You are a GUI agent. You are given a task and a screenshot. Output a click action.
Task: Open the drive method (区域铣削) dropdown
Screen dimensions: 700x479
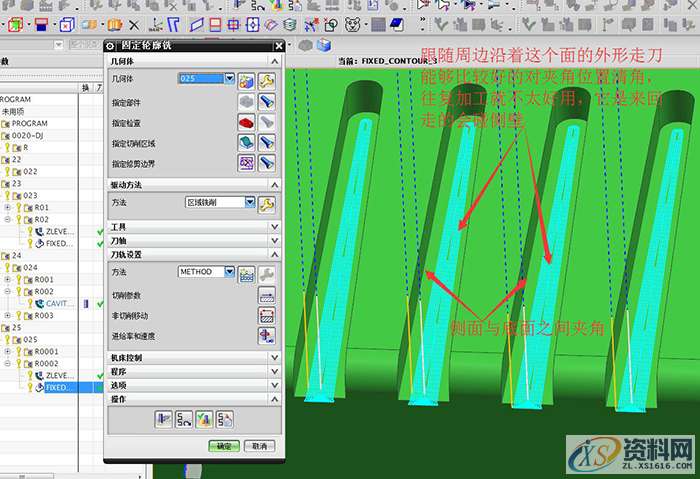point(251,203)
